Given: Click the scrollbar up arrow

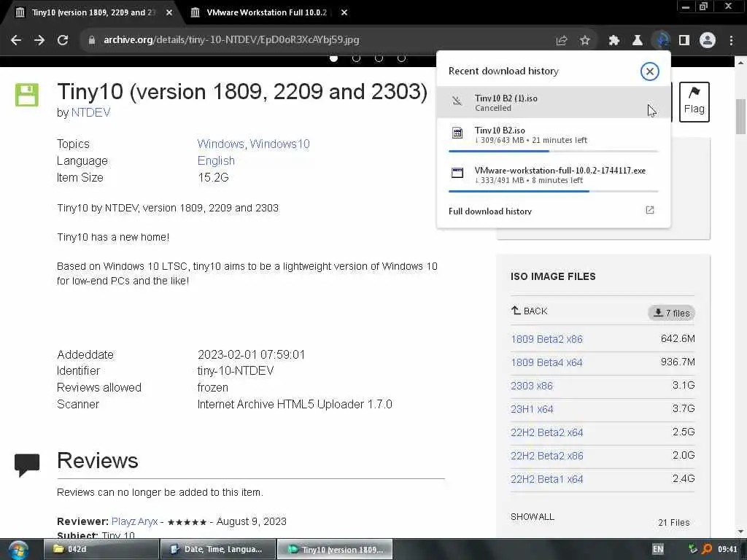Looking at the screenshot, I should (740, 63).
